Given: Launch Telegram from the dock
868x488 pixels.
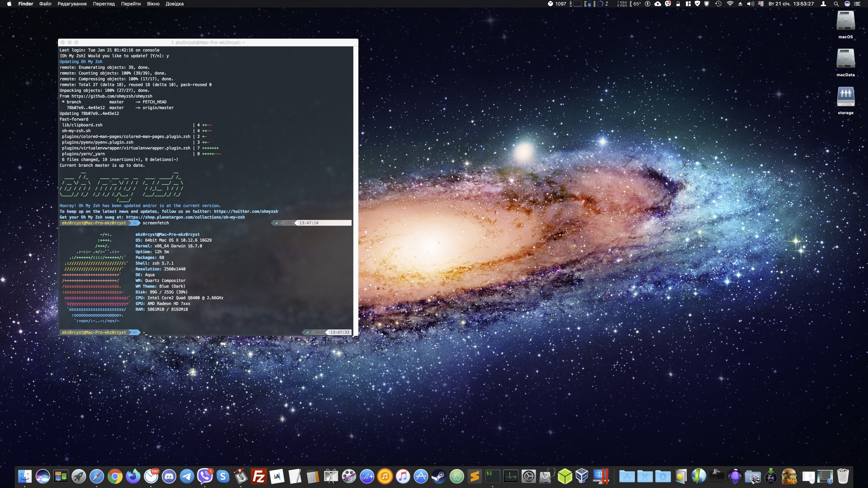Looking at the screenshot, I should coord(187,476).
